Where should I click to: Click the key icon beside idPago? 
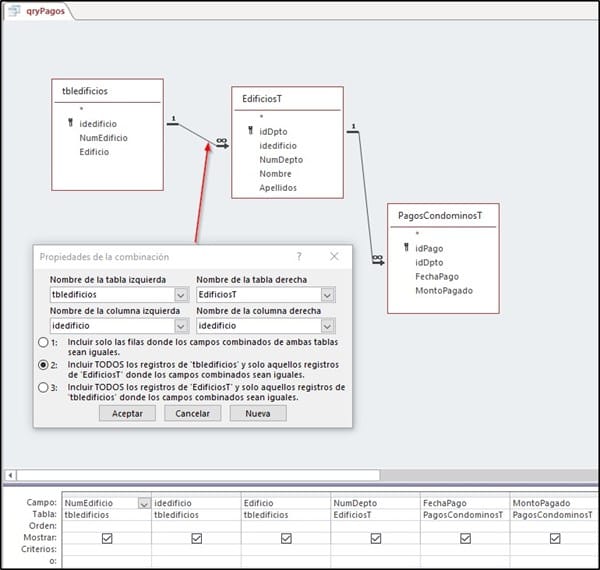[405, 248]
